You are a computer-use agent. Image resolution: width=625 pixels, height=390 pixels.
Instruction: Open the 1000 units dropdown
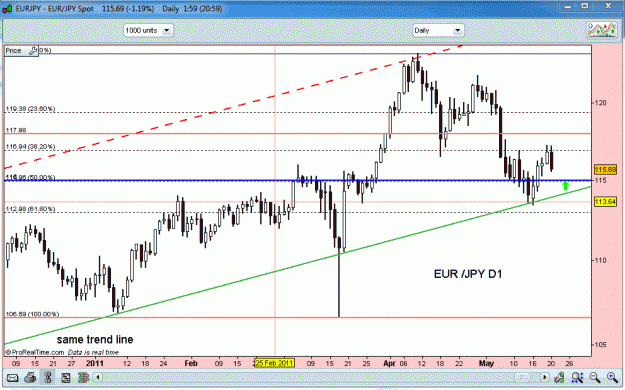(x=148, y=30)
